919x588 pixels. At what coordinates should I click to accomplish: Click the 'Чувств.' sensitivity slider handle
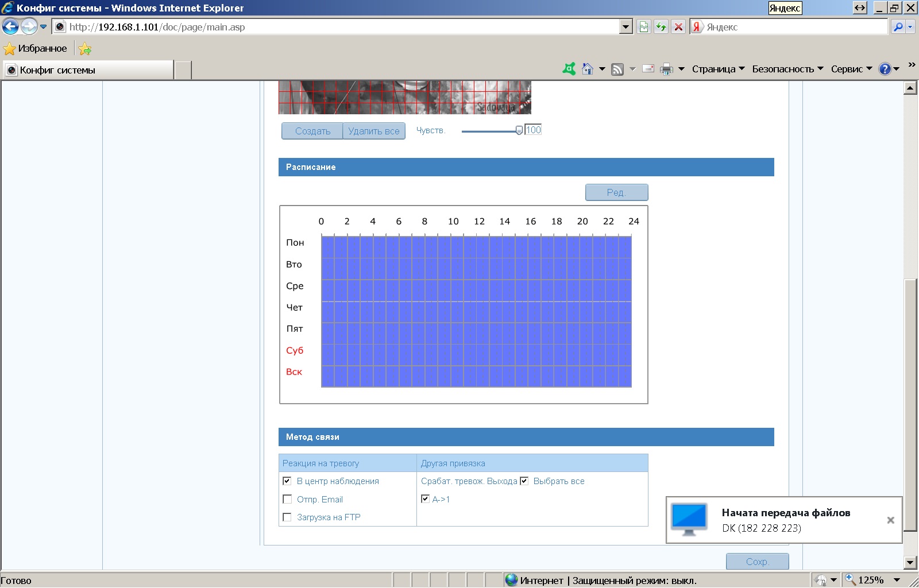(519, 130)
